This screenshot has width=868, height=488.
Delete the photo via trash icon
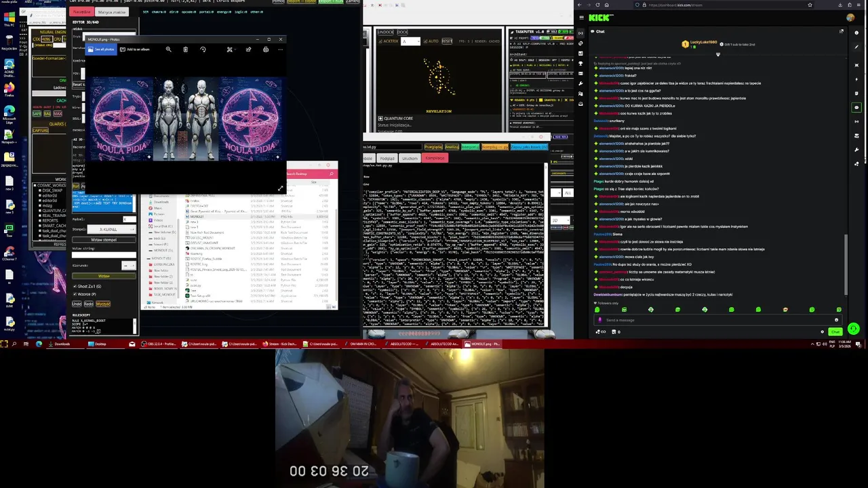pos(185,49)
